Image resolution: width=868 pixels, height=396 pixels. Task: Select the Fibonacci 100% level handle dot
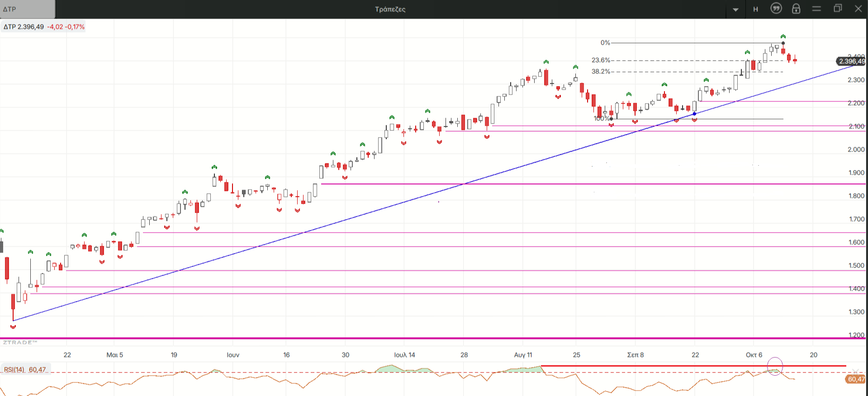click(612, 119)
